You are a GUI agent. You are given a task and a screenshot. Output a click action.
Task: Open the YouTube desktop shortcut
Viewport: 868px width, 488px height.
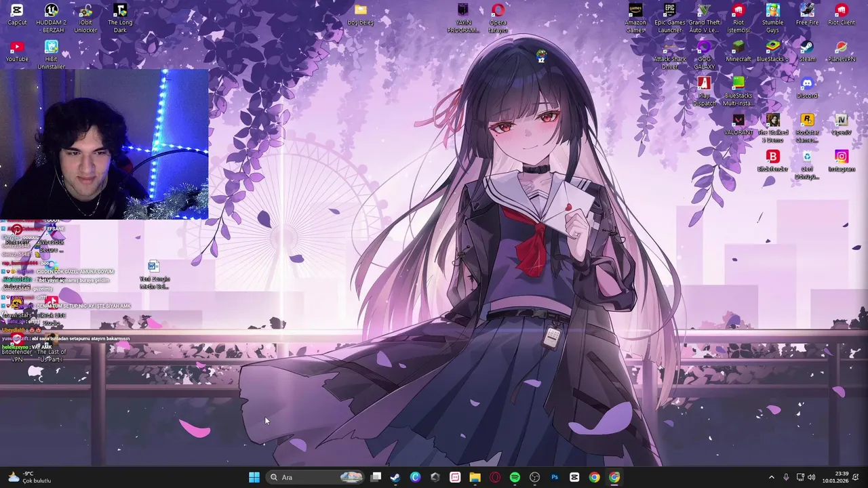[17, 52]
